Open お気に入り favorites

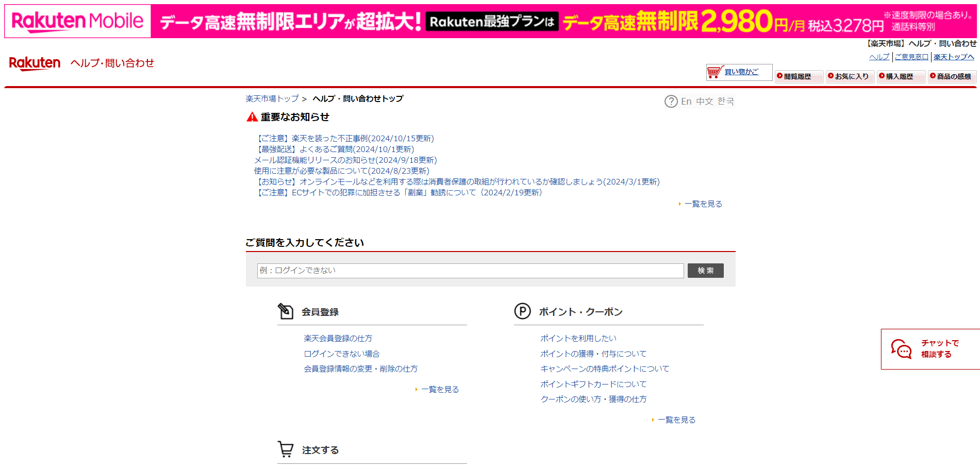point(850,76)
